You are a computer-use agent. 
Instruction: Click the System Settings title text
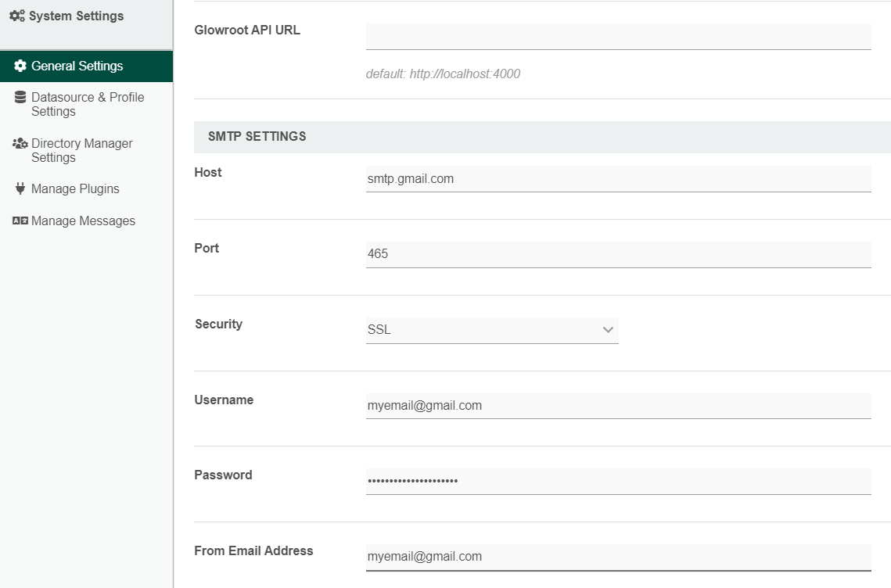(x=76, y=16)
